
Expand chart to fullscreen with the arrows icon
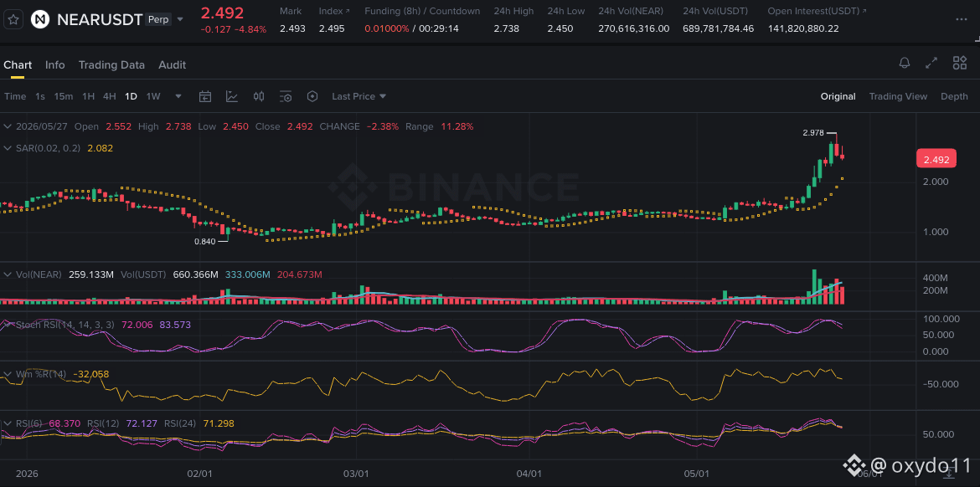tap(932, 63)
